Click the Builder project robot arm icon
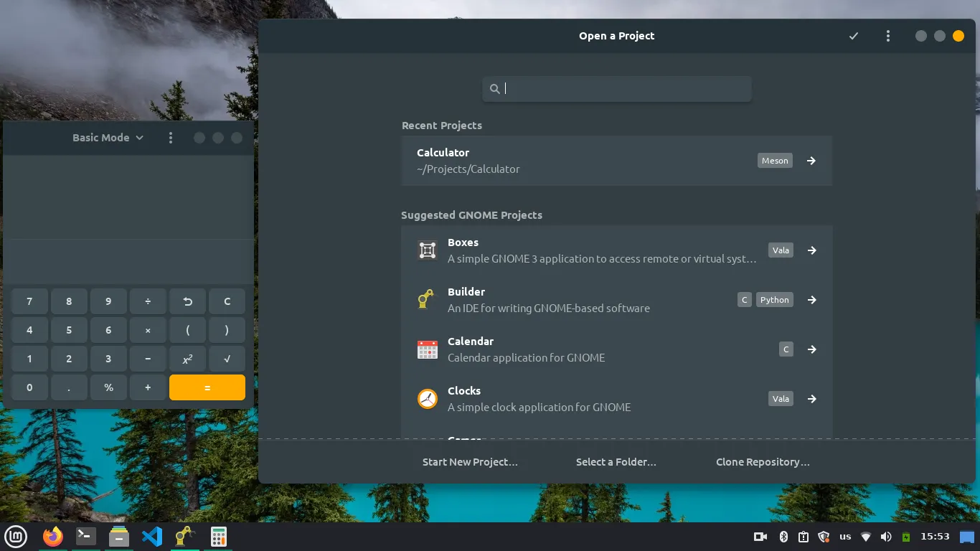Image resolution: width=980 pixels, height=551 pixels. (426, 299)
